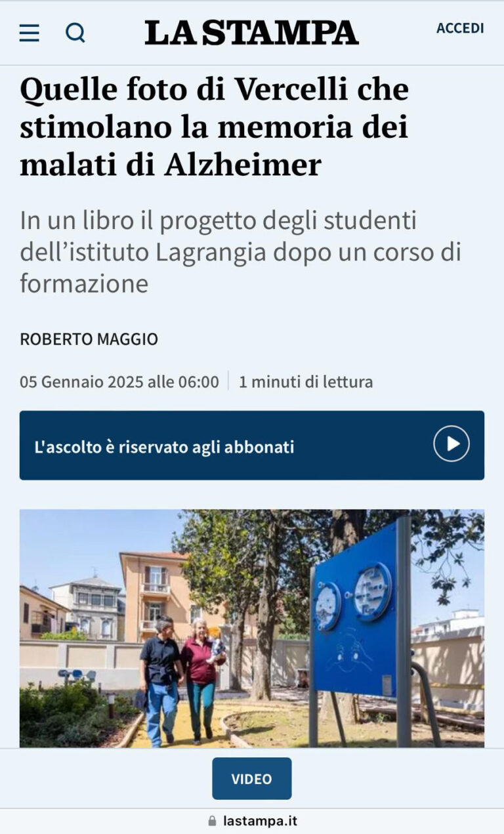504x834 pixels.
Task: Click the ACCEDI login link
Action: coord(460,28)
